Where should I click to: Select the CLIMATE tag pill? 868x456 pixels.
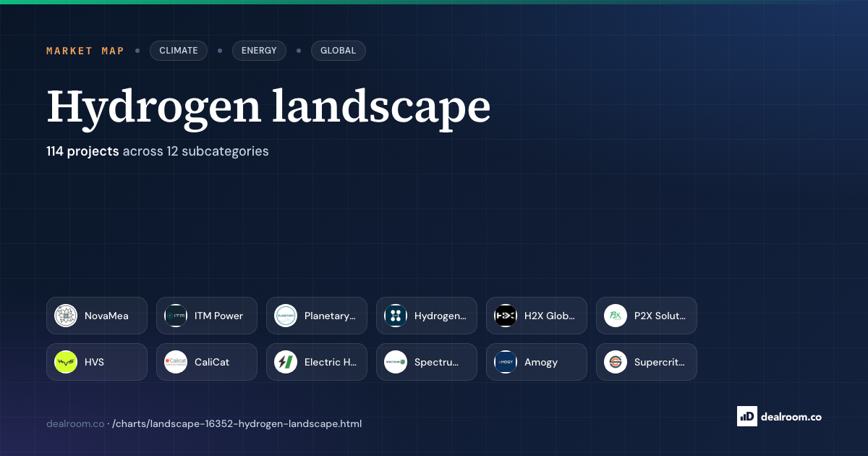point(179,51)
